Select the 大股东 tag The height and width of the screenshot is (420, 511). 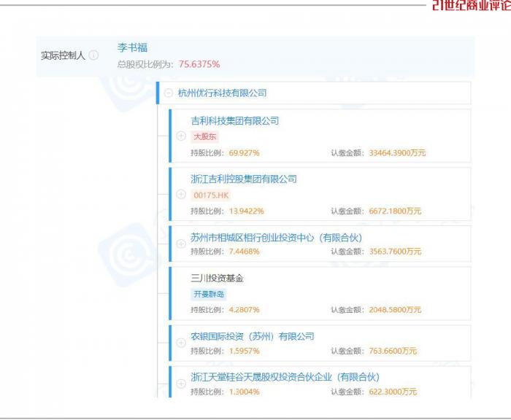pos(204,137)
